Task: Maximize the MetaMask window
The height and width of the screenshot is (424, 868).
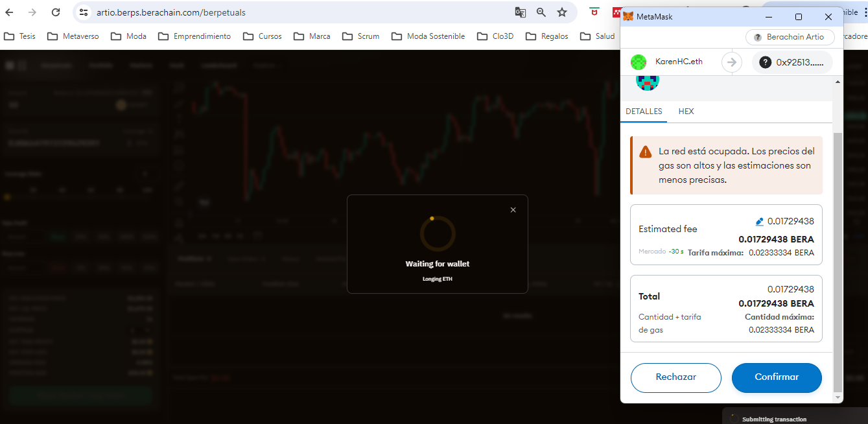Action: [799, 17]
